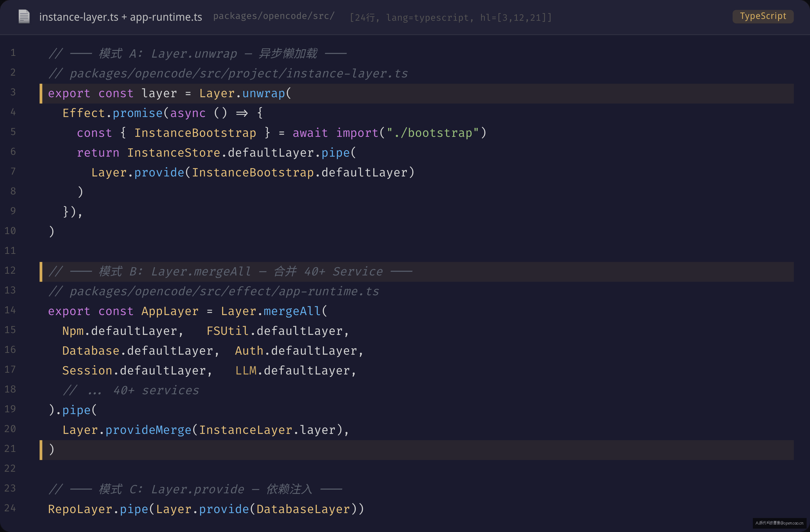Click the comment 40+ services on line 18
Viewport: 810px width, 532px height.
tap(156, 390)
